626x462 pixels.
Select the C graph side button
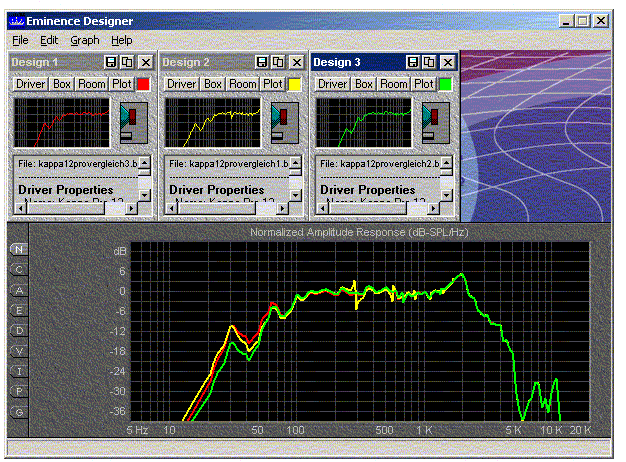click(x=19, y=269)
